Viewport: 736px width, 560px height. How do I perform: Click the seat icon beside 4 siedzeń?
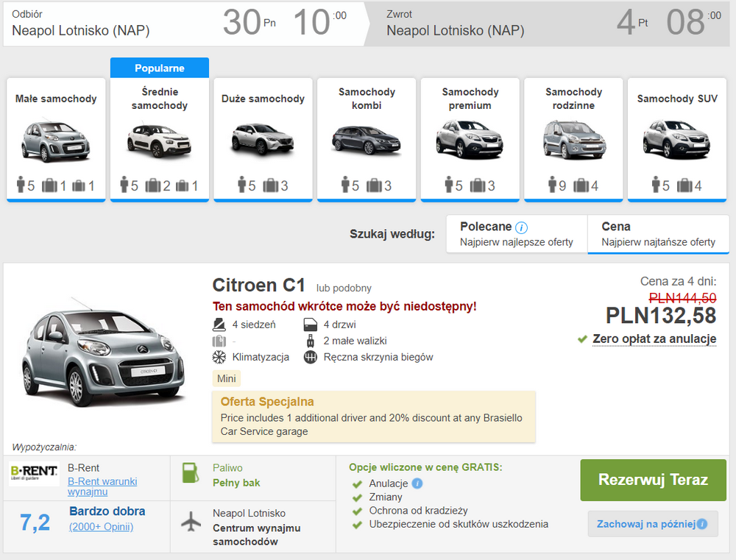tap(219, 325)
